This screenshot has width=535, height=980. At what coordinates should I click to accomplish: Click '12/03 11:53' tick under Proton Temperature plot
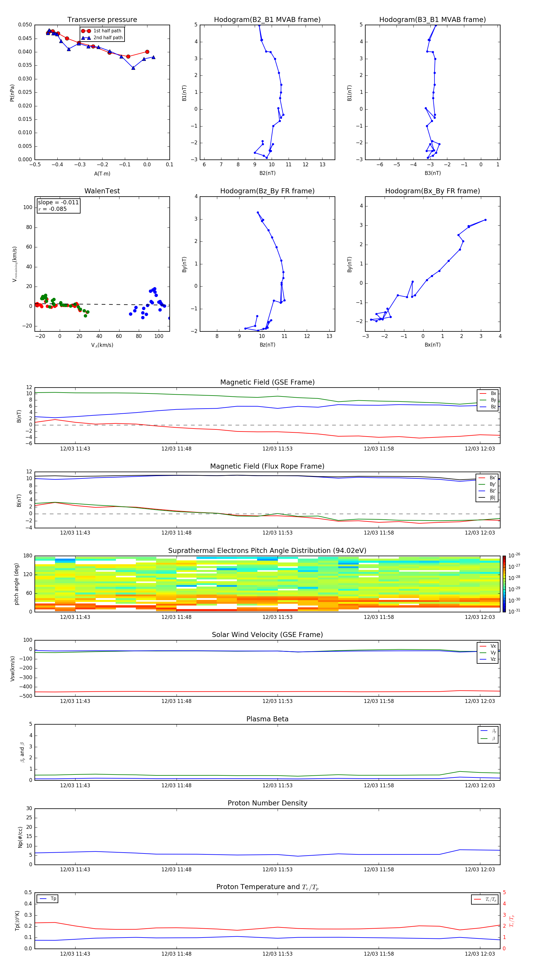tap(277, 954)
